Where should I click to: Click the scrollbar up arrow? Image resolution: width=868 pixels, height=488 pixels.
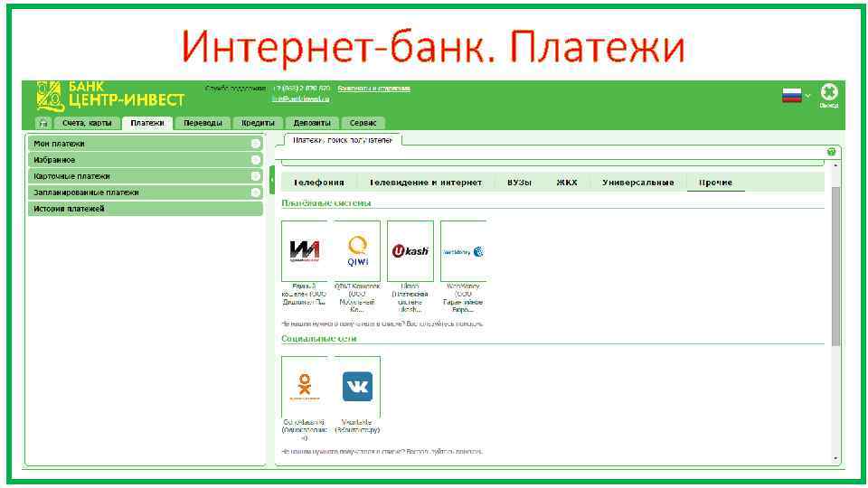[835, 166]
